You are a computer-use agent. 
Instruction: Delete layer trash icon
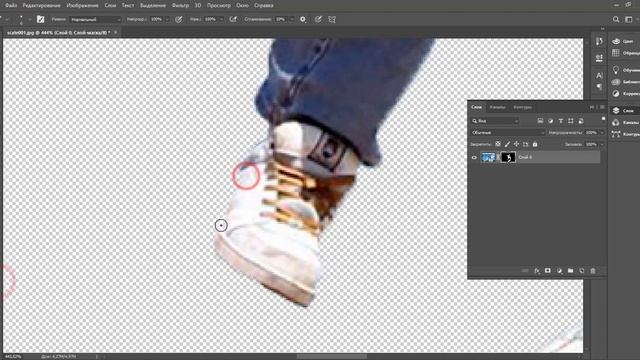[593, 271]
